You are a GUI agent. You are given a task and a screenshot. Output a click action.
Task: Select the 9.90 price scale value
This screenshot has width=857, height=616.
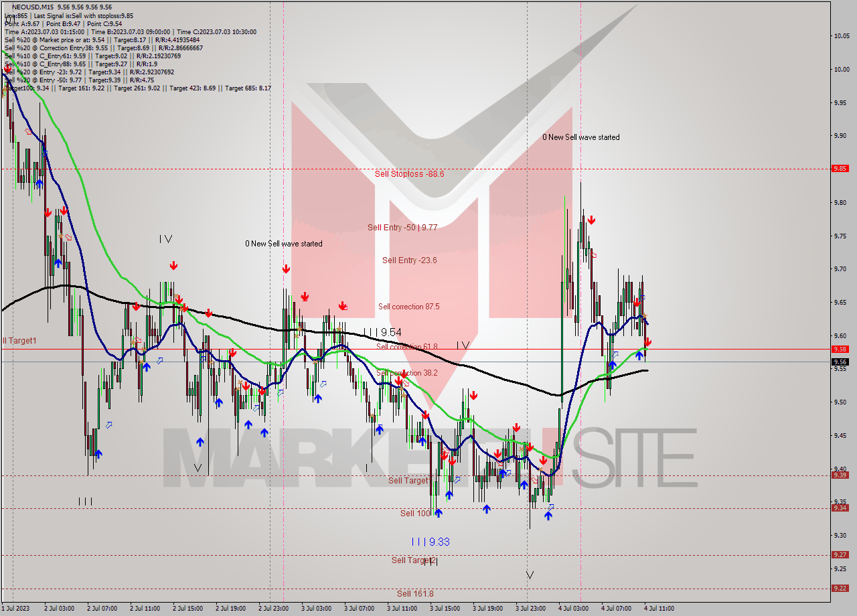840,136
